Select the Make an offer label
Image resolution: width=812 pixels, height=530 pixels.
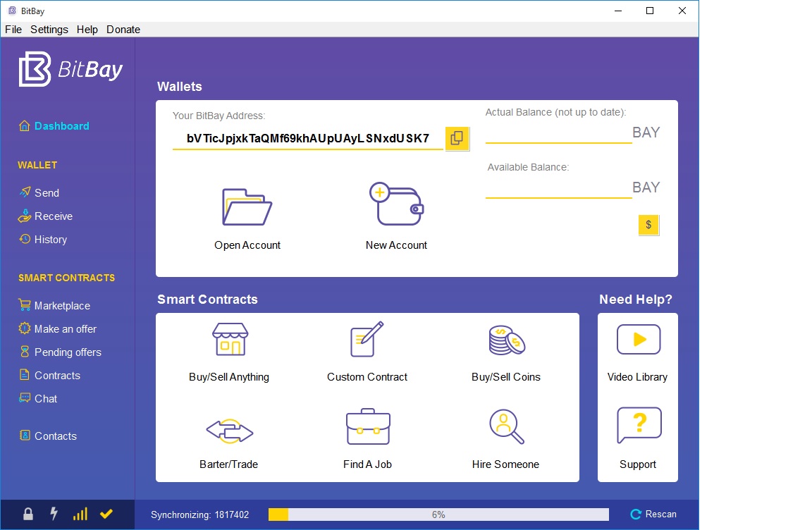[x=66, y=328]
